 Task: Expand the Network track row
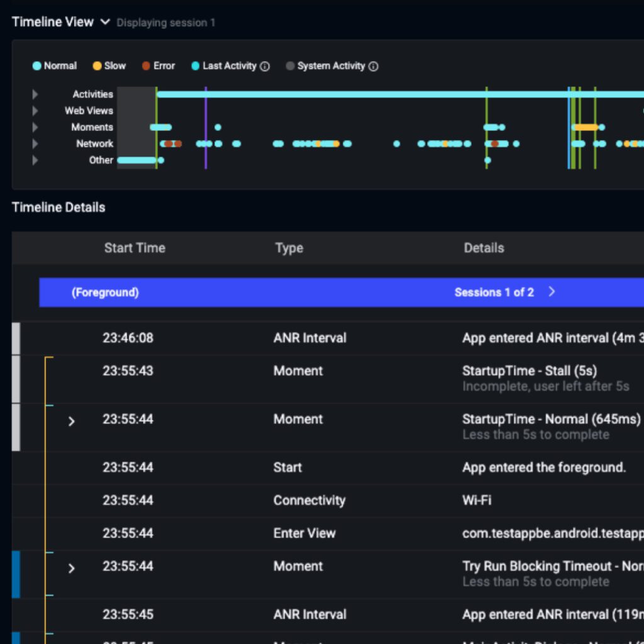click(35, 143)
